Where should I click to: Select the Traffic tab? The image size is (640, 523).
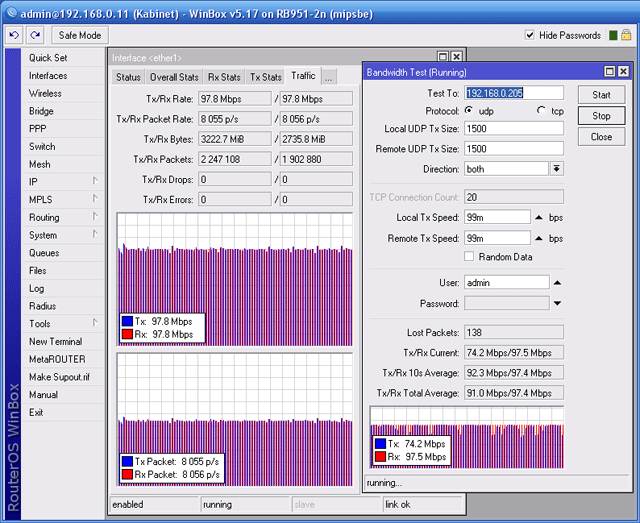pos(303,76)
